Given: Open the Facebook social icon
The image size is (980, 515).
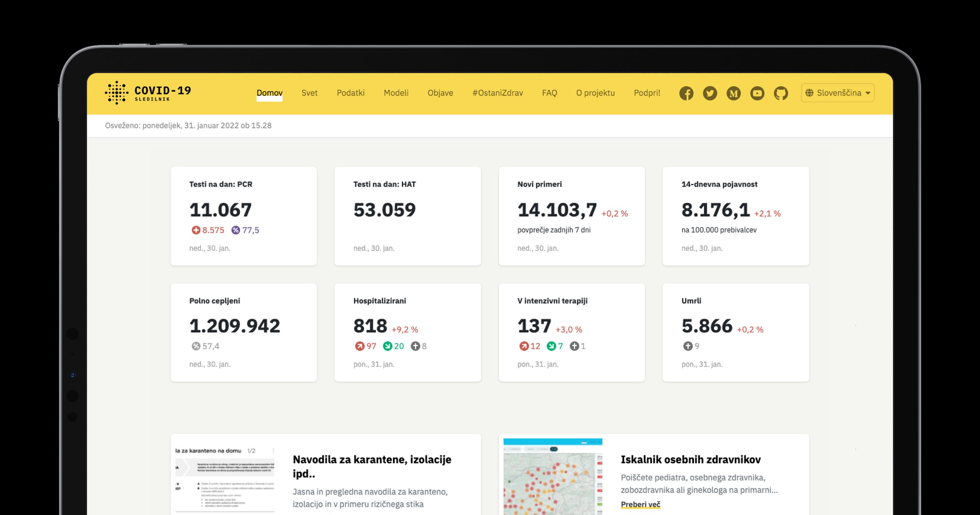Looking at the screenshot, I should (686, 93).
